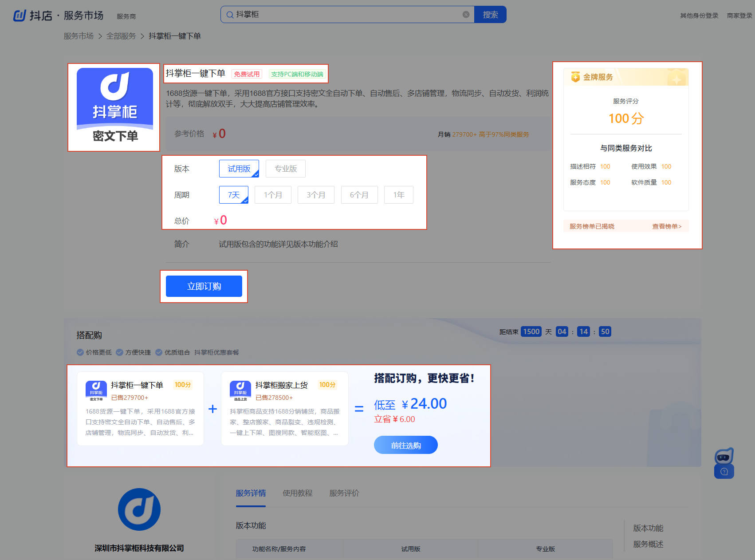
Task: Open the robot customer service assistant icon
Action: pos(724,456)
